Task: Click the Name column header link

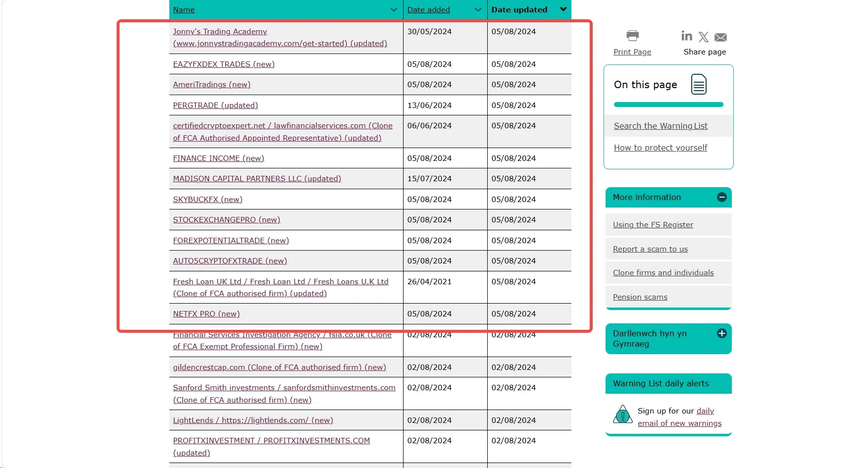Action: point(184,10)
